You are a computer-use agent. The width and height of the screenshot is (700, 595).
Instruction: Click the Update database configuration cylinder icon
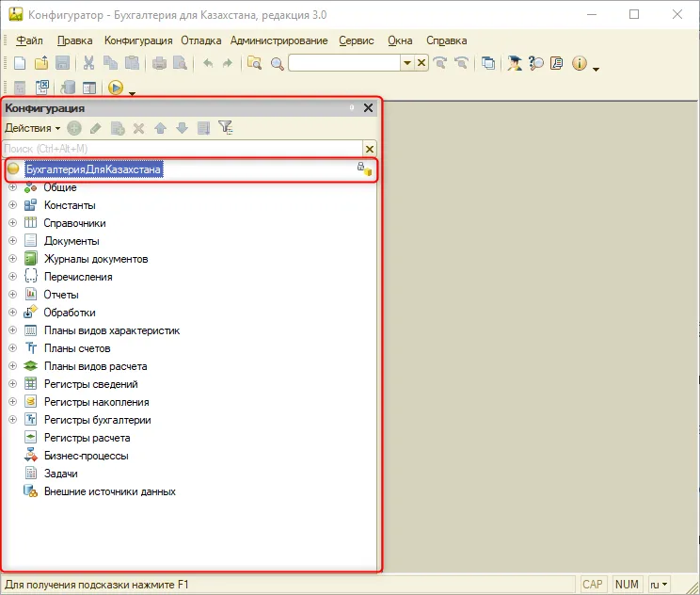click(68, 88)
